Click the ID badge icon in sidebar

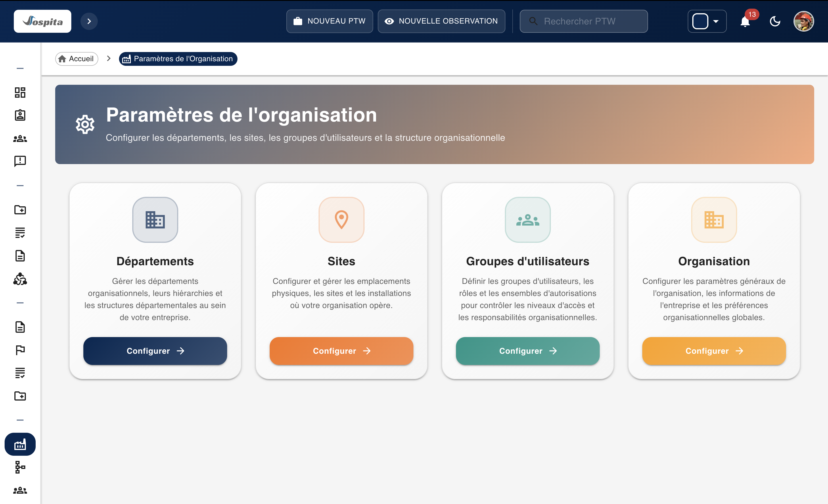(x=20, y=115)
